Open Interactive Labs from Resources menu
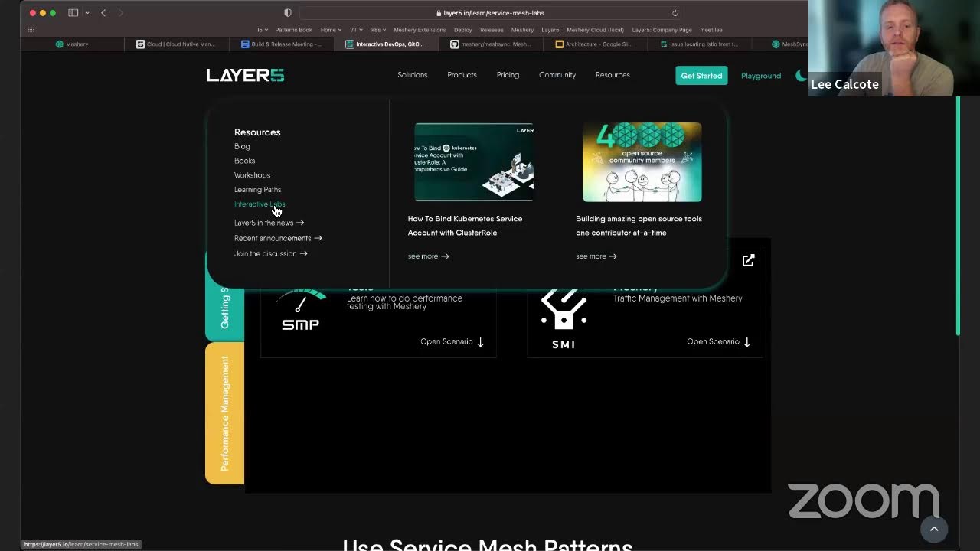The width and height of the screenshot is (980, 551). point(260,204)
